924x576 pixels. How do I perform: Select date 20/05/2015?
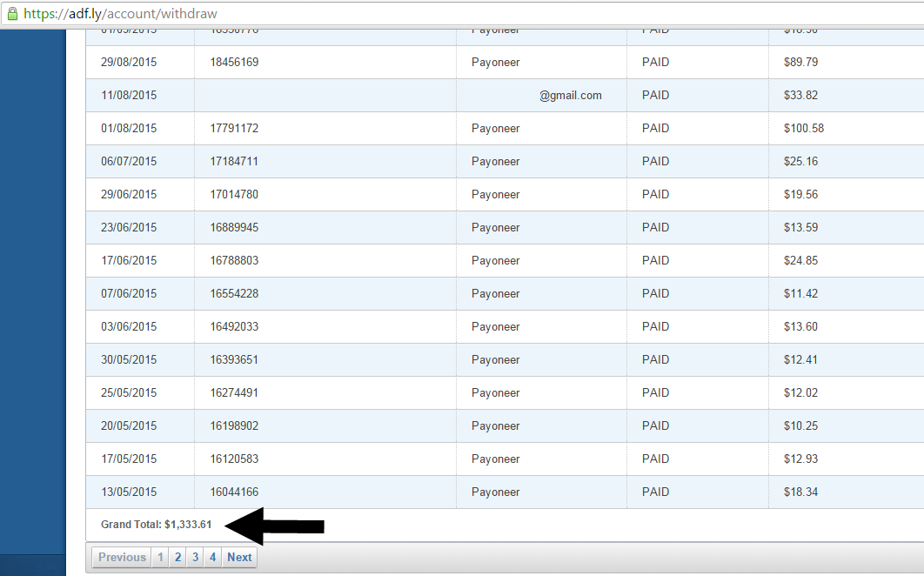pos(129,425)
